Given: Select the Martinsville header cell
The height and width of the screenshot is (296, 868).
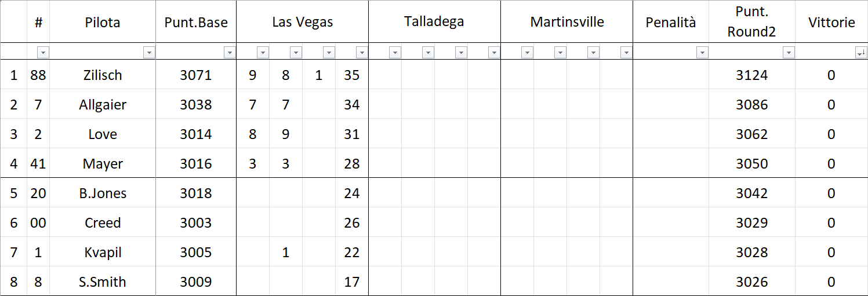Looking at the screenshot, I should 566,22.
